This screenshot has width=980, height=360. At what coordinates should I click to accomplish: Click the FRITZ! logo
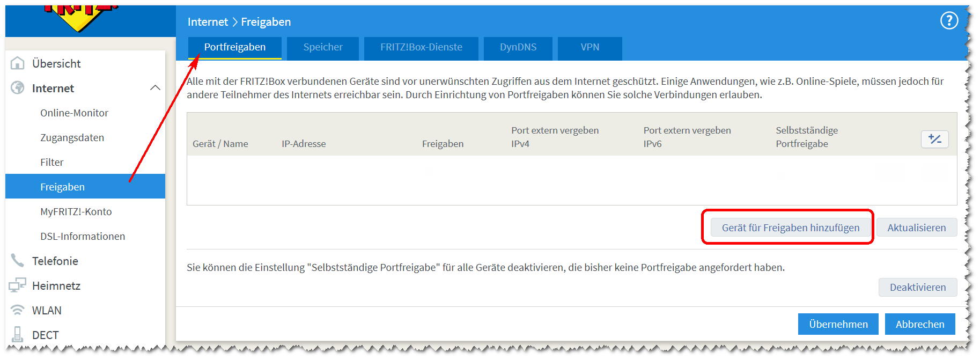[x=81, y=18]
